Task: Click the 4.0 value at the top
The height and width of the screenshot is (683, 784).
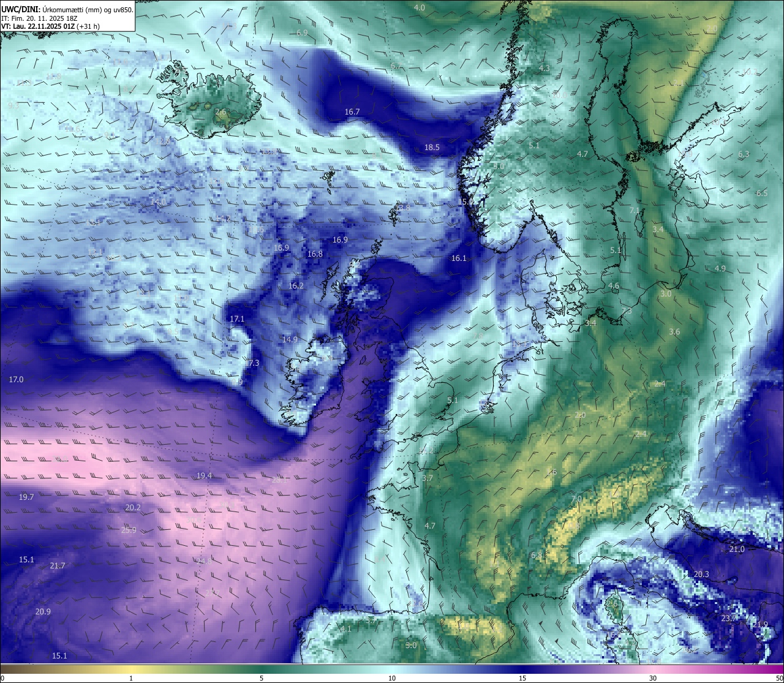Action: (419, 8)
